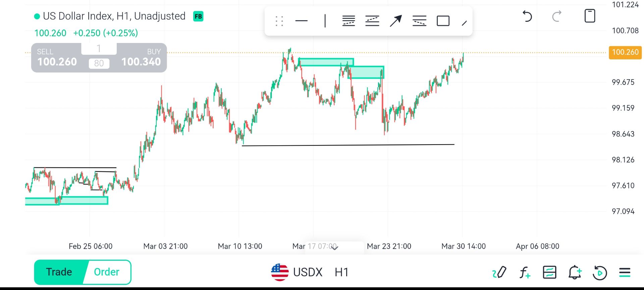Click the lot size field showing 1
This screenshot has height=290, width=644.
pos(99,49)
